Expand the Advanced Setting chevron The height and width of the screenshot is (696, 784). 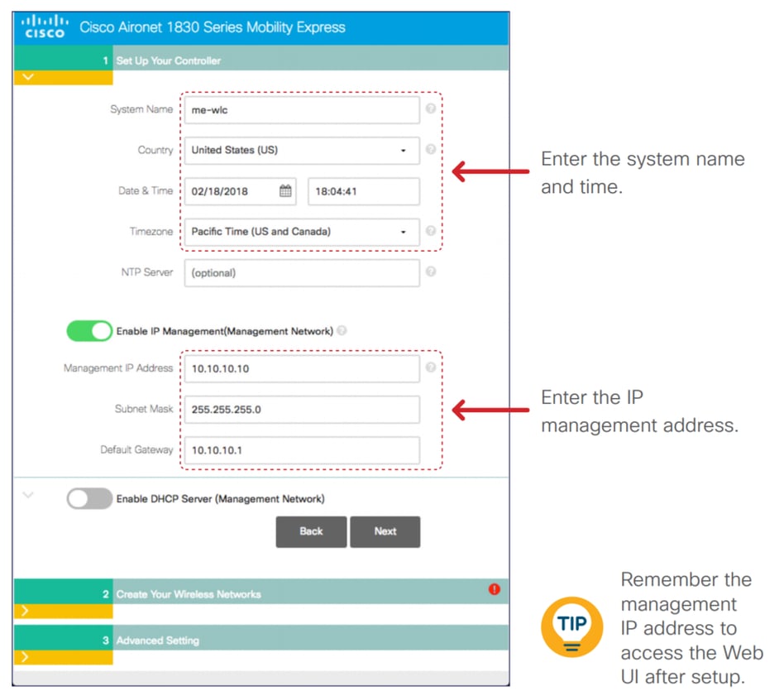coord(24,657)
